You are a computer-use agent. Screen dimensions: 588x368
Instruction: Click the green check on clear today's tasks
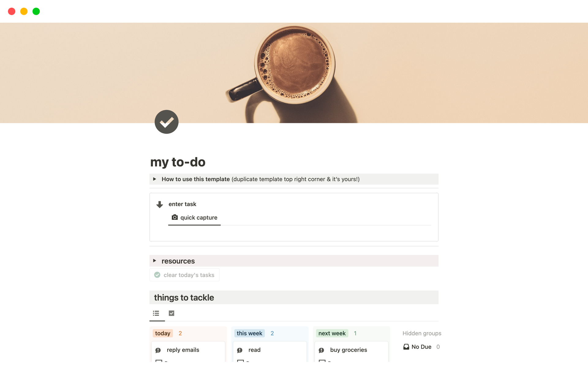click(x=157, y=275)
